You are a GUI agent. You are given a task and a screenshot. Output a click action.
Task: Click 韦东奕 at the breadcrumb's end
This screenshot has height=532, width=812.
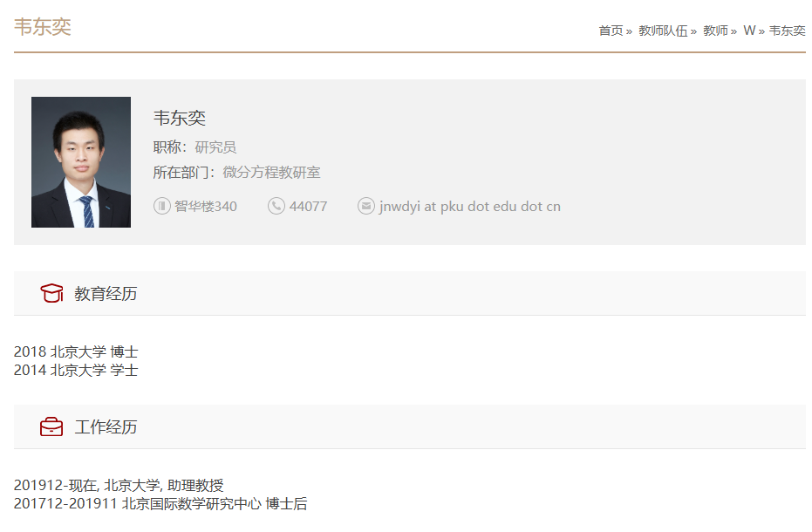click(787, 31)
